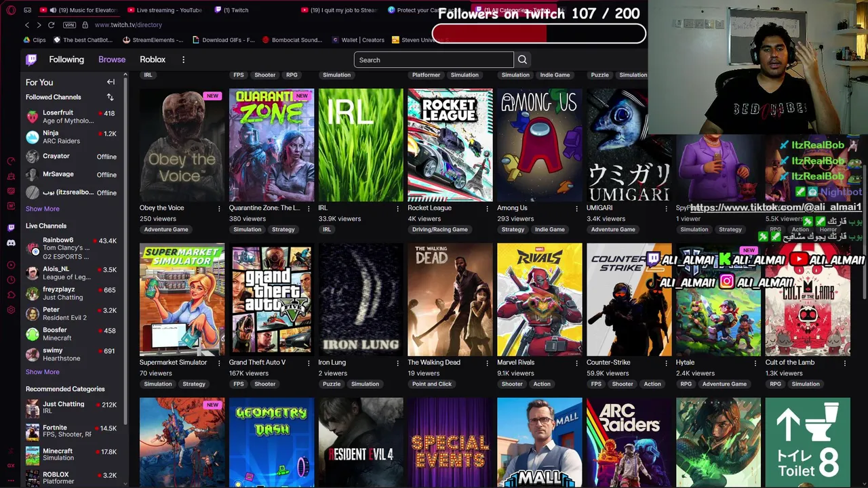Show more live channels
This screenshot has width=868, height=488.
tap(42, 372)
